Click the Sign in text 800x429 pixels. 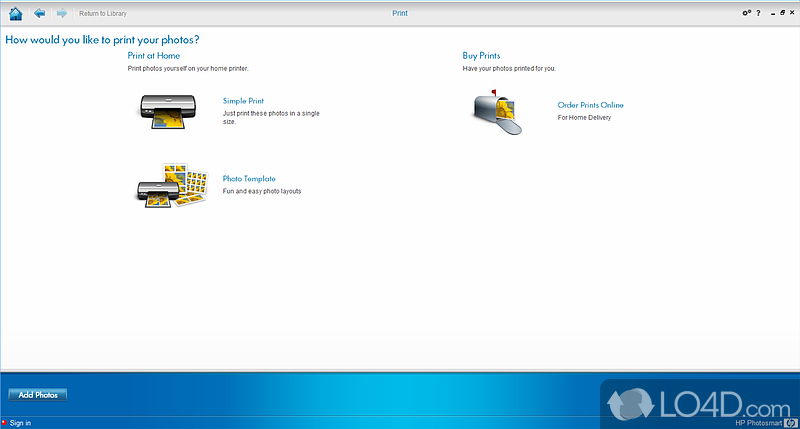(20, 423)
